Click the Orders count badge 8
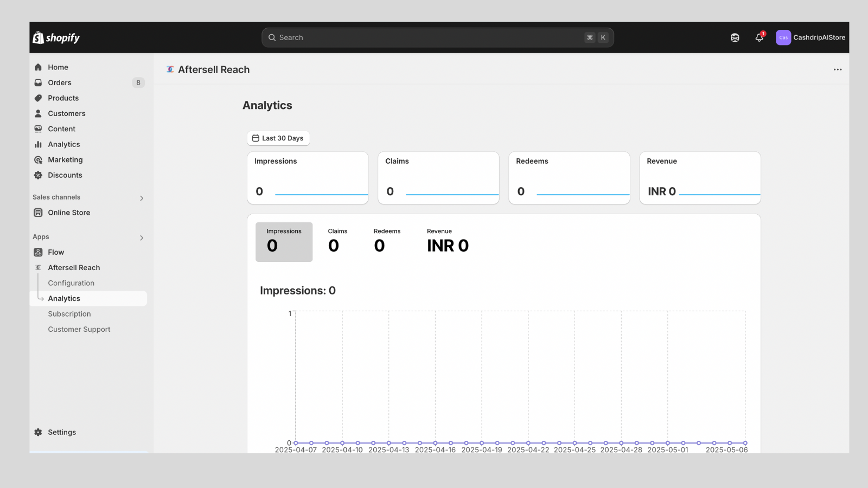The image size is (868, 488). click(138, 82)
